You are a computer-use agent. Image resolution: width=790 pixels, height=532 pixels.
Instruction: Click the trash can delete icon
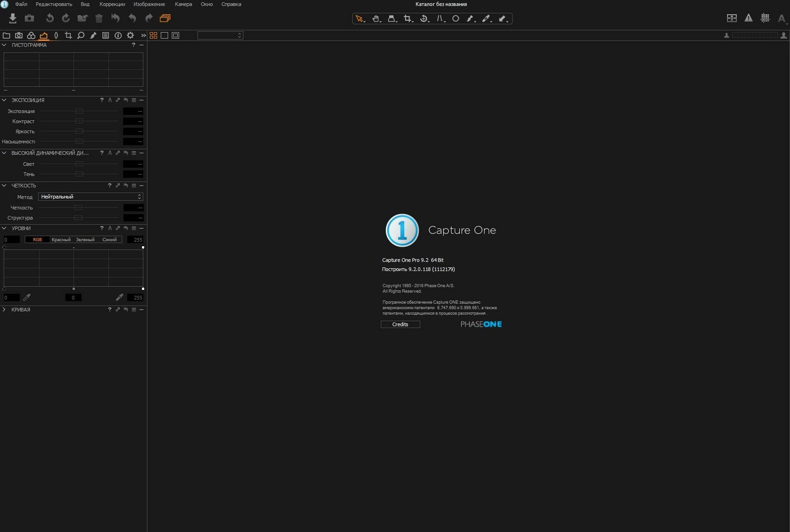[99, 18]
